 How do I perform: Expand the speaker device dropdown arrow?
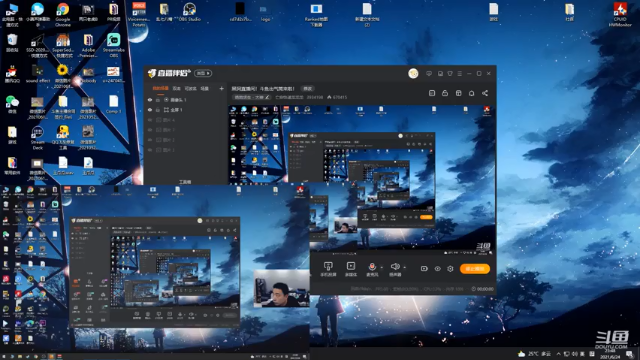tap(404, 268)
